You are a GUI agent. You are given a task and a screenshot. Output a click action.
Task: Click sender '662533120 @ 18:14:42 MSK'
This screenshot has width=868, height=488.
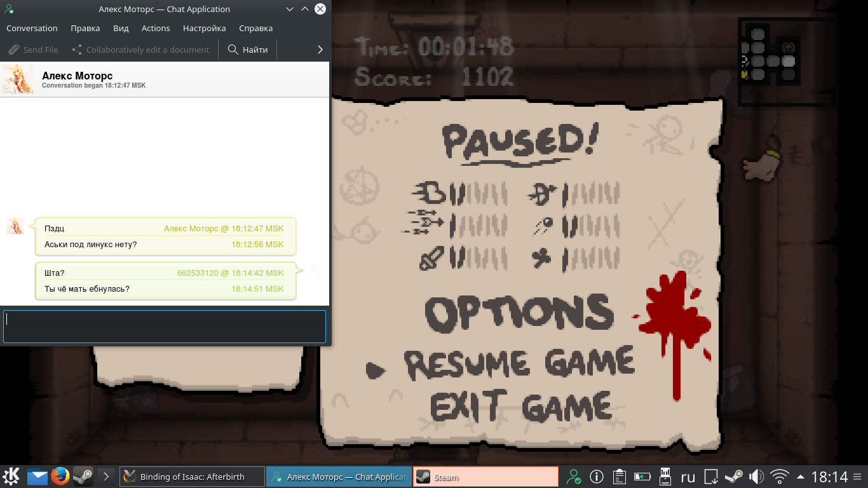click(x=231, y=273)
